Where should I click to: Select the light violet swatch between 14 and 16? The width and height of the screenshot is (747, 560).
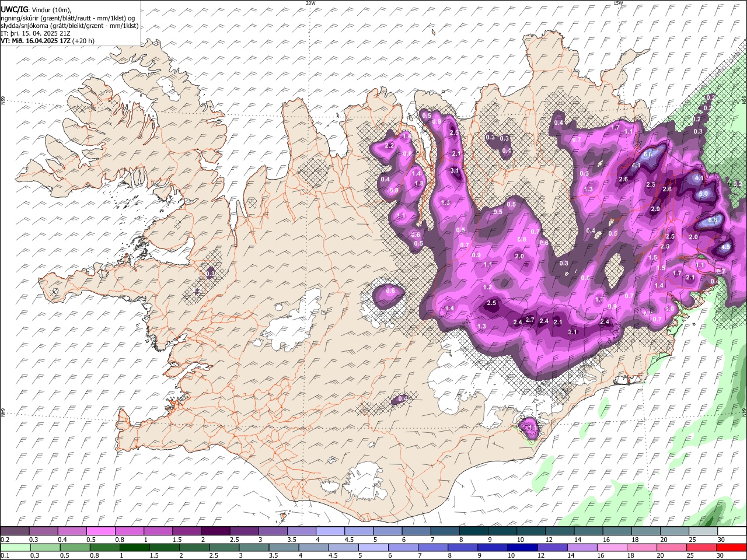coord(582,547)
